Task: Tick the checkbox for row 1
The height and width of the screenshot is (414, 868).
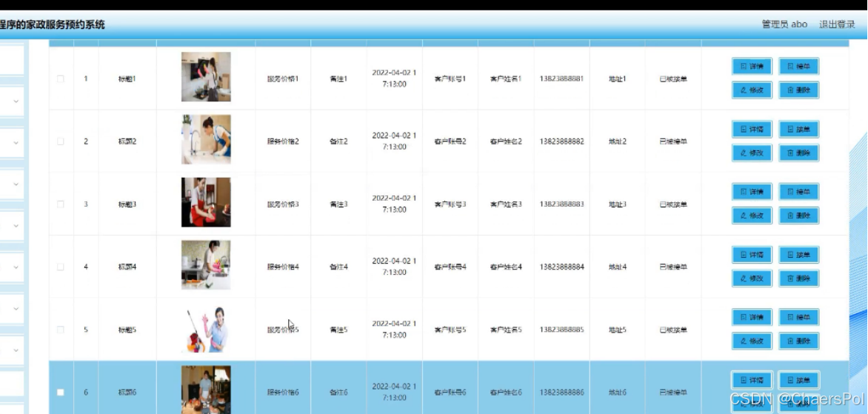Action: [60, 79]
